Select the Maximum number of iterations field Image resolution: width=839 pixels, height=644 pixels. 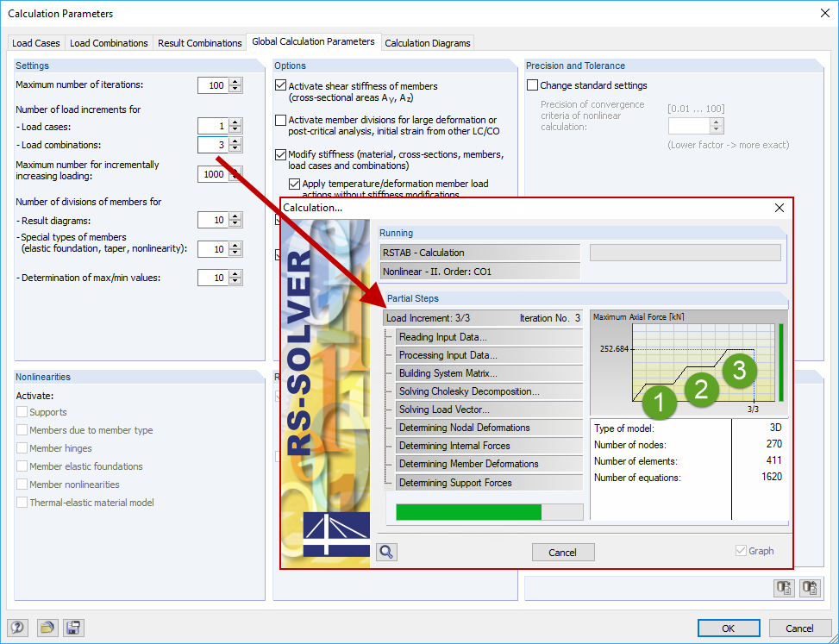point(216,84)
